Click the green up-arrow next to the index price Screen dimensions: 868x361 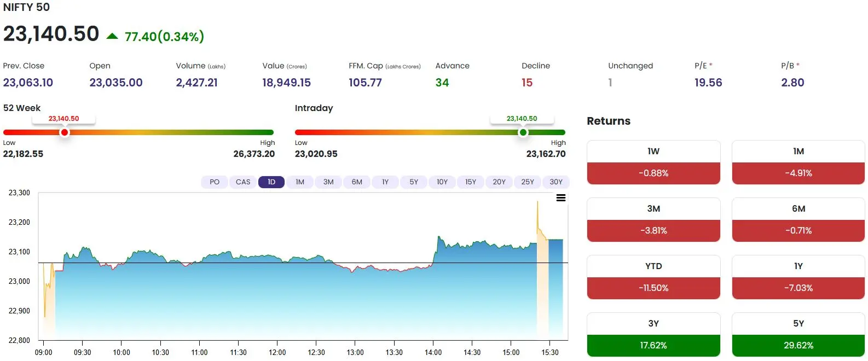pos(112,37)
